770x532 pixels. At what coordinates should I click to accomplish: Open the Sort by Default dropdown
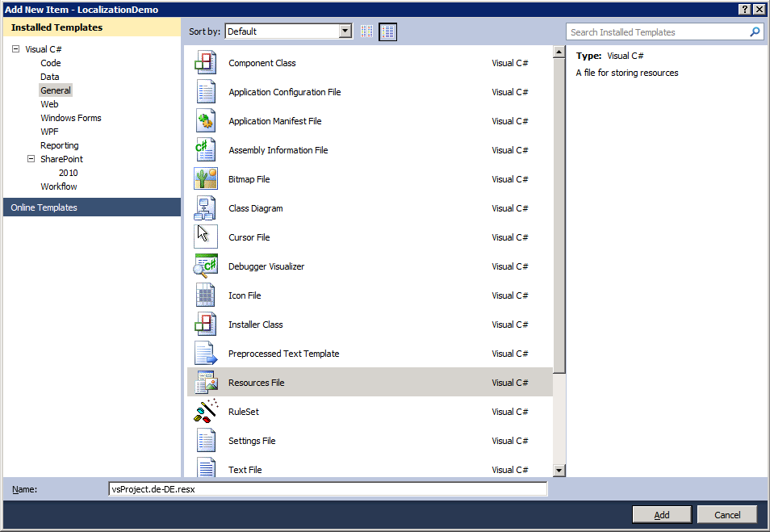[x=345, y=31]
